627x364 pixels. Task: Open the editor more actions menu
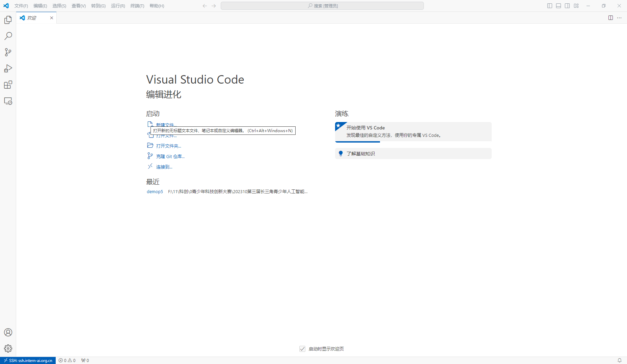pos(619,18)
